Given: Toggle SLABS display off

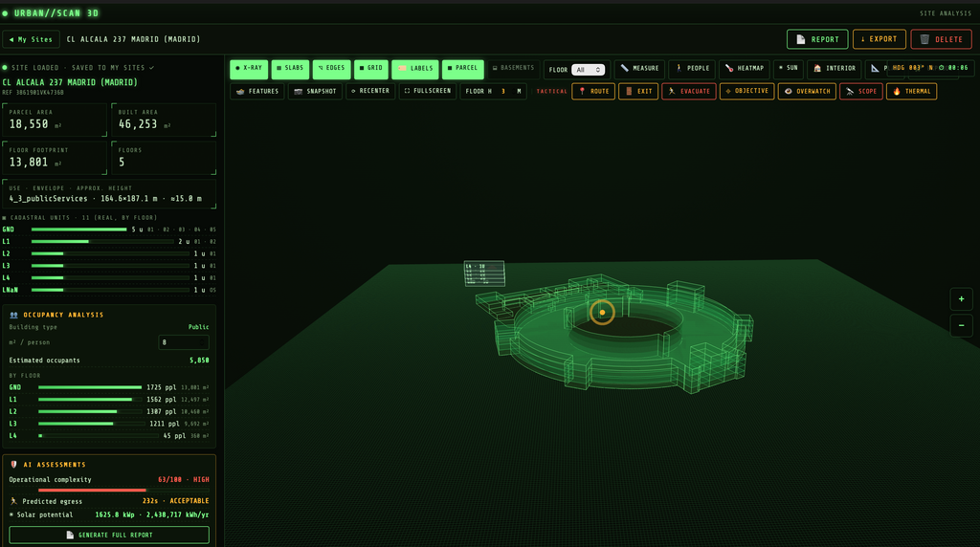Looking at the screenshot, I should point(290,69).
